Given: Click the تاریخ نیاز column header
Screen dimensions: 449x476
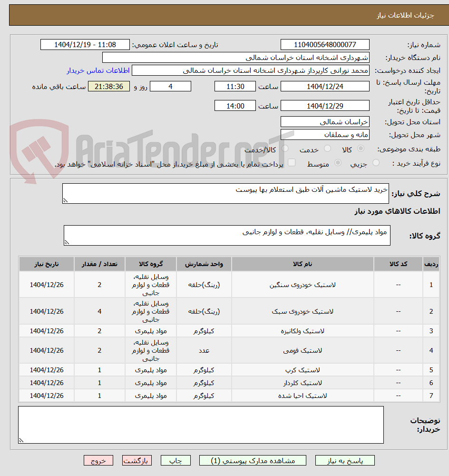Looking at the screenshot, I should coord(47,264).
